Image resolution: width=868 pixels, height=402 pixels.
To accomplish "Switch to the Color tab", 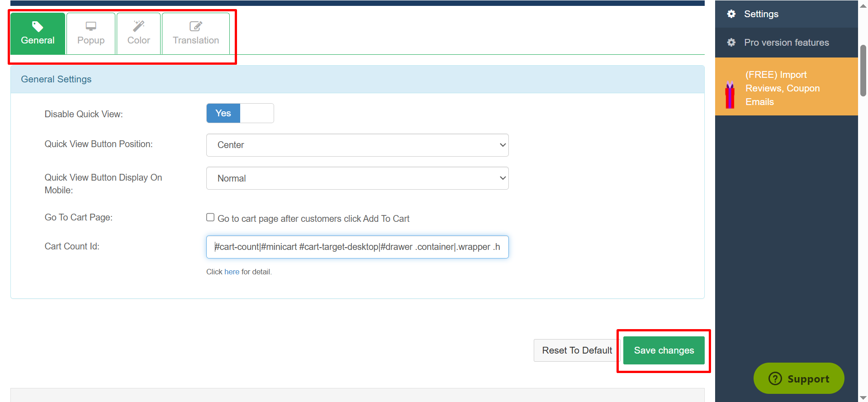I will [139, 33].
